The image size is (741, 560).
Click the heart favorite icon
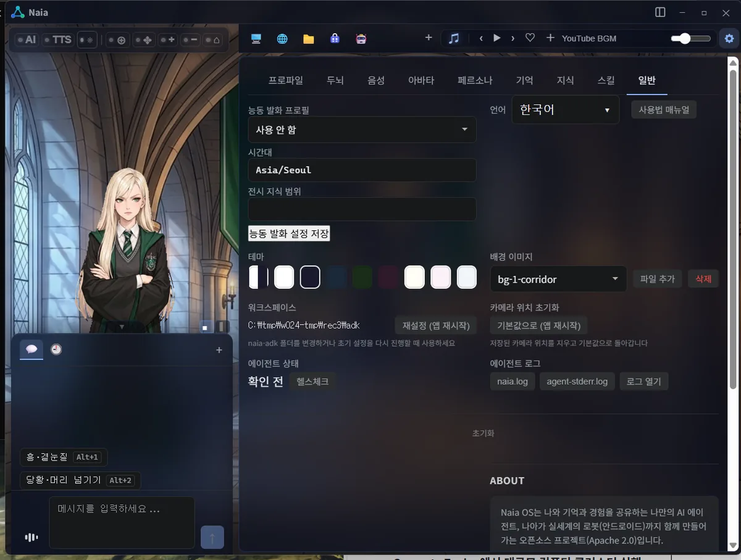[x=530, y=38]
